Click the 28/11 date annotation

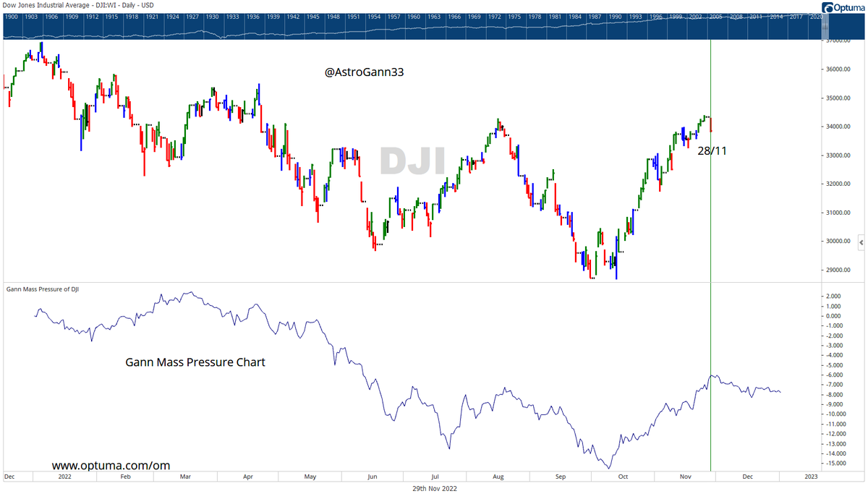click(712, 151)
